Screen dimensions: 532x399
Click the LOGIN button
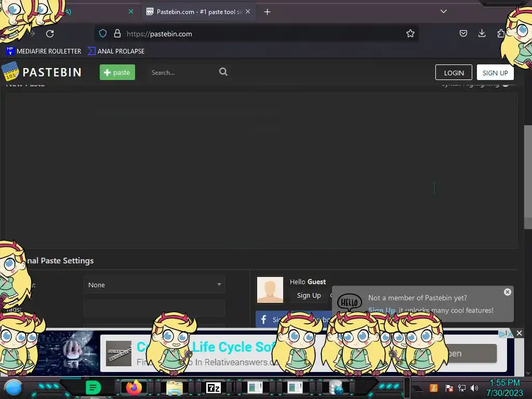[x=454, y=73]
